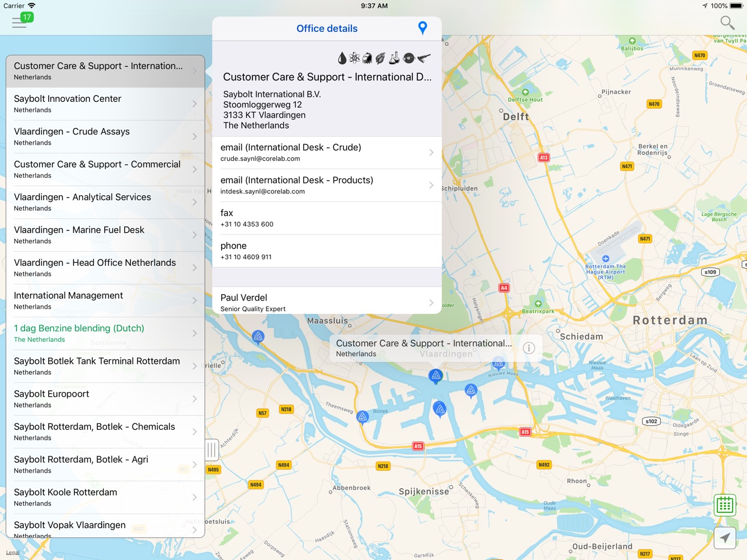Open Vlaardingen - Crude Assays chevron
The image size is (747, 560).
tap(195, 137)
